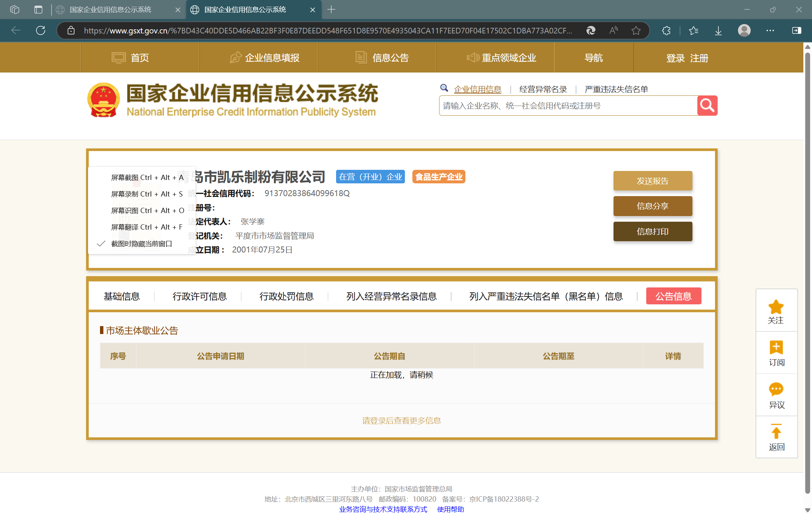Screen dimensions: 812x514
Task: Click the 异议 speech bubble icon
Action: (x=776, y=390)
